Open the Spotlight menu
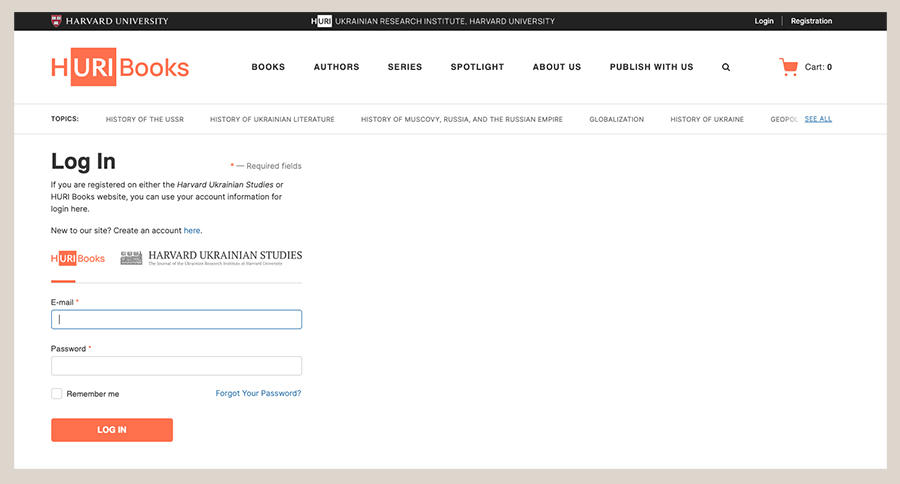The width and height of the screenshot is (900, 484). click(x=477, y=67)
